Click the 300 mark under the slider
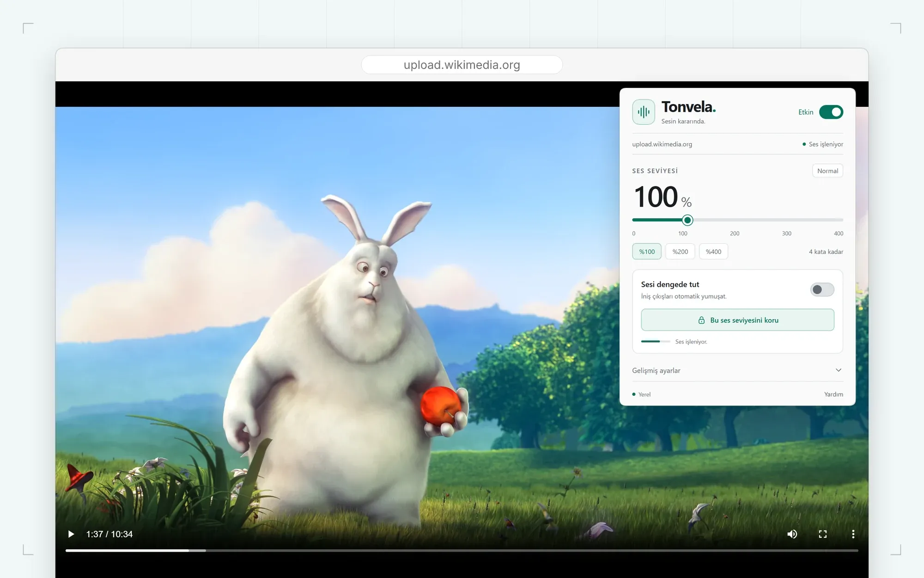The width and height of the screenshot is (924, 578). pos(786,234)
